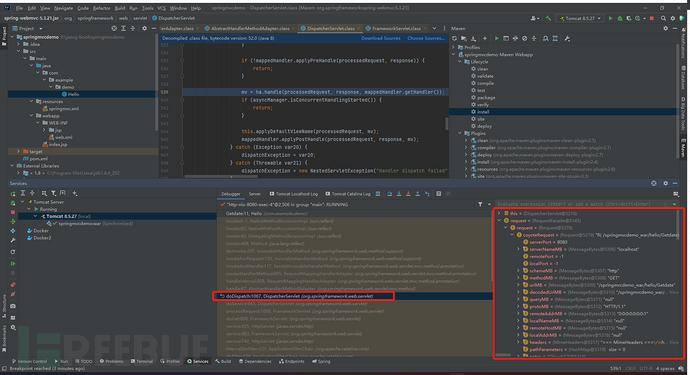Screen dimensions: 690x375
Task: Open Tomcat Catalina Log tab
Action: point(347,194)
